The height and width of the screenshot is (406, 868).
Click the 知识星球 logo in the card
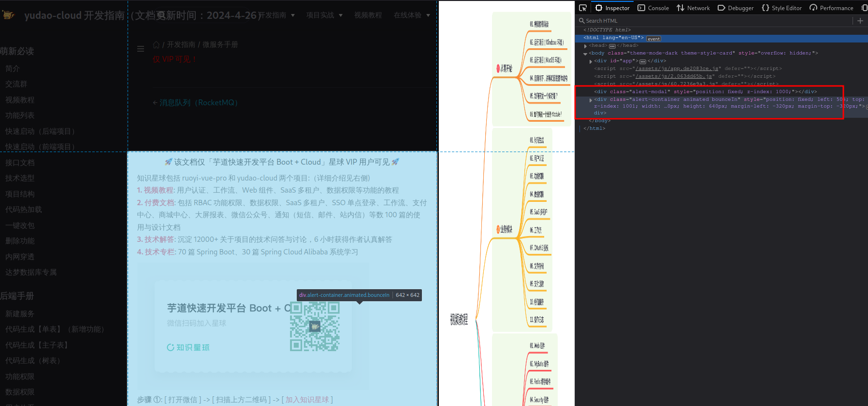[188, 347]
